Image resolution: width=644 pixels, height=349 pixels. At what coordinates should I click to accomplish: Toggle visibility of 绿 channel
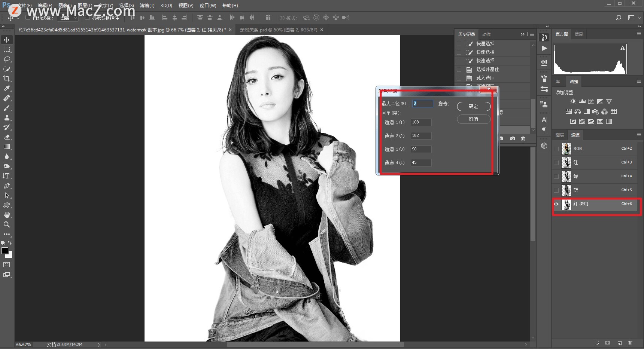coord(556,176)
